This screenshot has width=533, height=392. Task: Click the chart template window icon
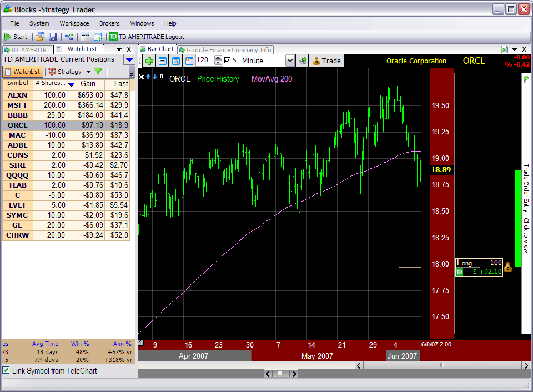(189, 61)
